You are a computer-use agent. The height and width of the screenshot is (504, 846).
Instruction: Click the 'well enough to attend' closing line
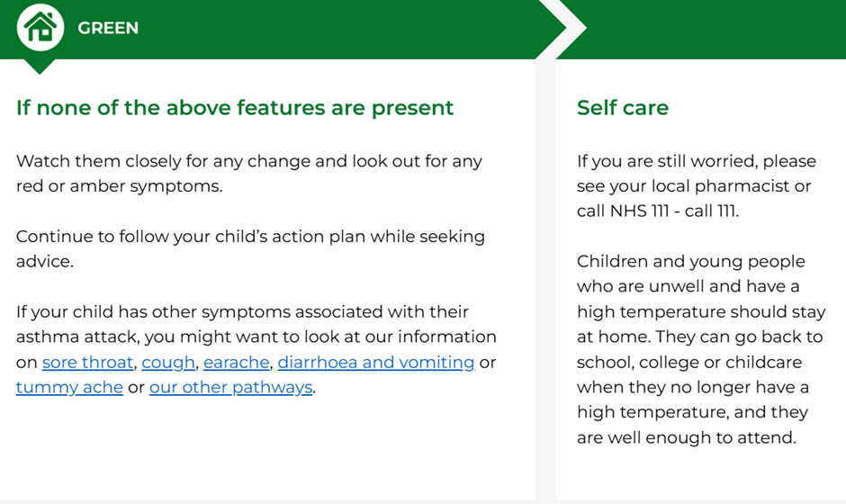(x=687, y=438)
